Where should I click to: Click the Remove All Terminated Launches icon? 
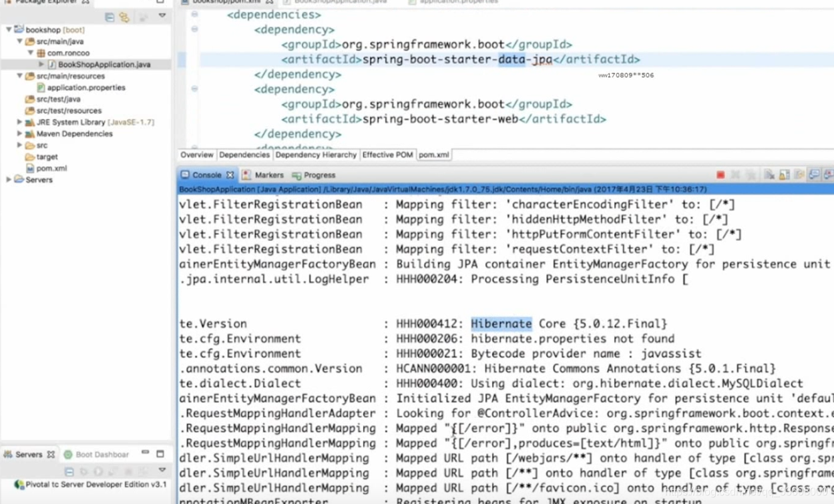[x=751, y=175]
